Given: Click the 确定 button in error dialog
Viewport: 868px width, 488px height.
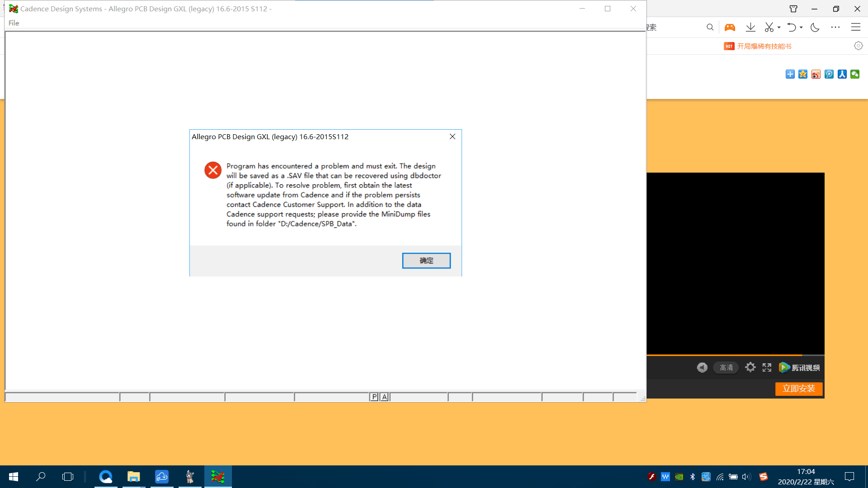Looking at the screenshot, I should pos(426,261).
